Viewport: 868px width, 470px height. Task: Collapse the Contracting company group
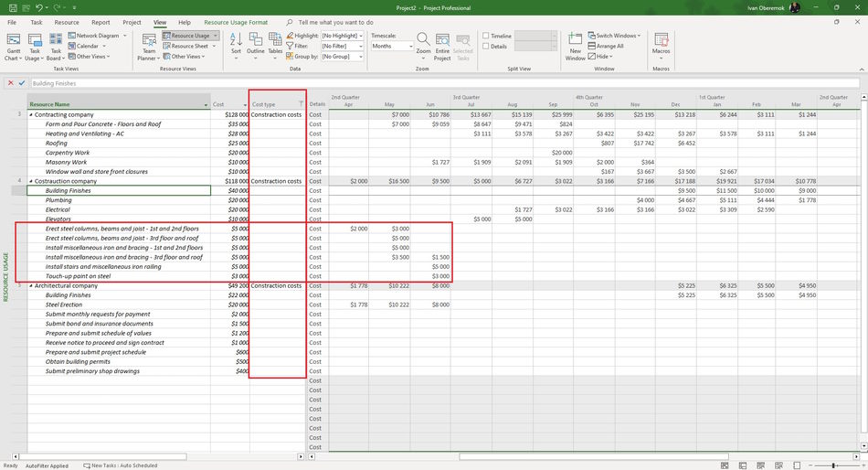31,114
